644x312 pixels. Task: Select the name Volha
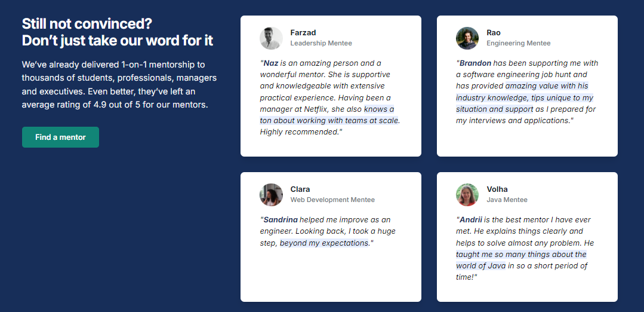[497, 189]
